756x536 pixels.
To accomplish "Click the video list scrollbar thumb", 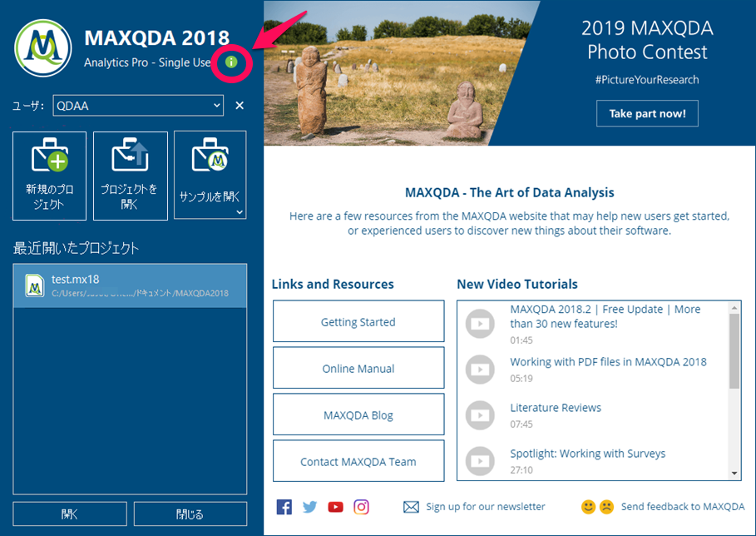I will [734, 350].
